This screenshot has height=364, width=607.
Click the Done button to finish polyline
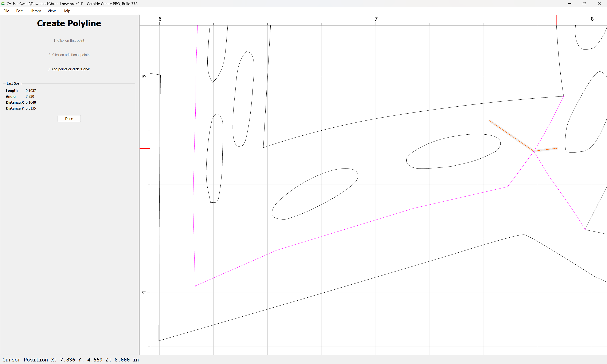(69, 118)
